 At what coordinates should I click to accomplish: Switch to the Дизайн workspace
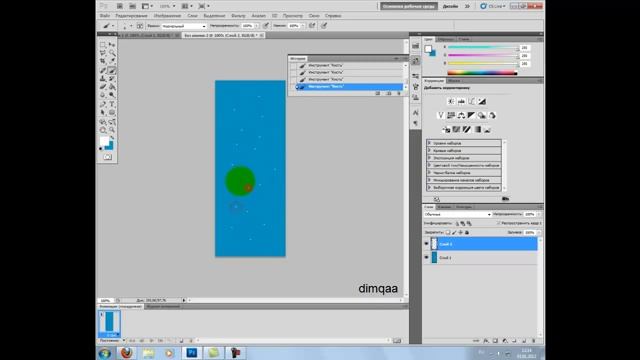[450, 6]
